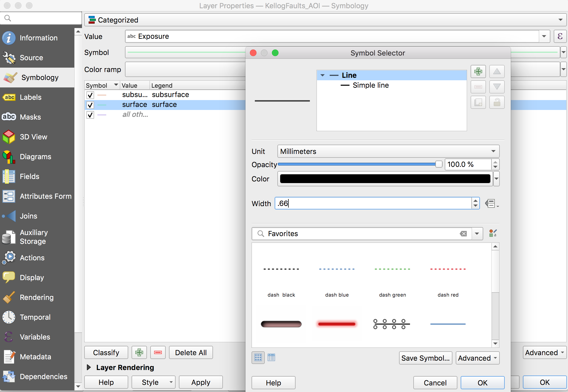The width and height of the screenshot is (568, 392).
Task: Click the lock symbol layer icon
Action: click(x=497, y=103)
